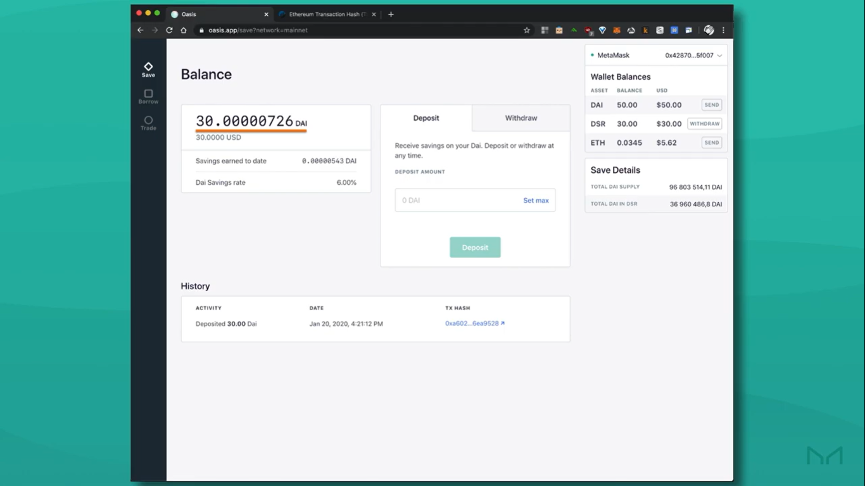The width and height of the screenshot is (866, 487).
Task: Click the 0x42870...5f007 wallet address
Action: pos(689,56)
